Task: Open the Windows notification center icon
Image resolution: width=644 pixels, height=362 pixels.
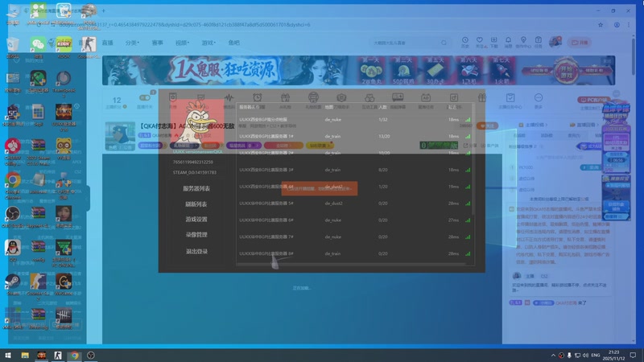Action: [x=633, y=356]
